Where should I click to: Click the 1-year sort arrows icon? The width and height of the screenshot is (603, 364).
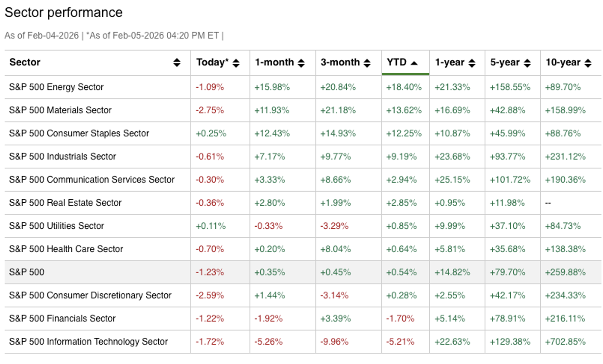click(472, 63)
